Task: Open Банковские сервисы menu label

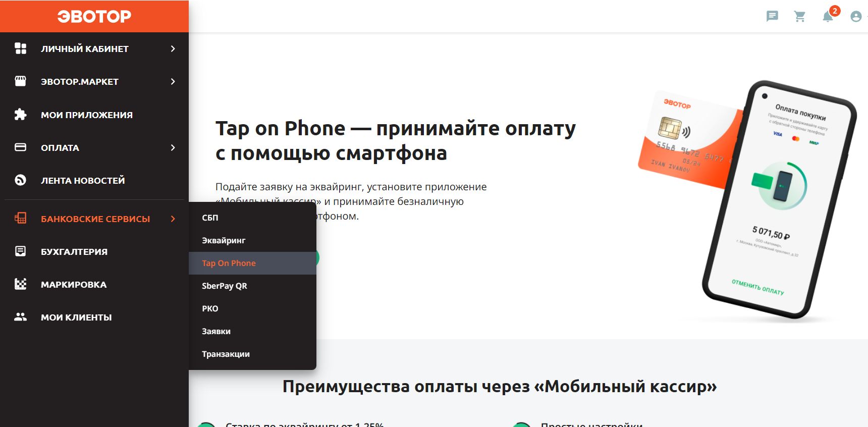Action: pos(95,219)
